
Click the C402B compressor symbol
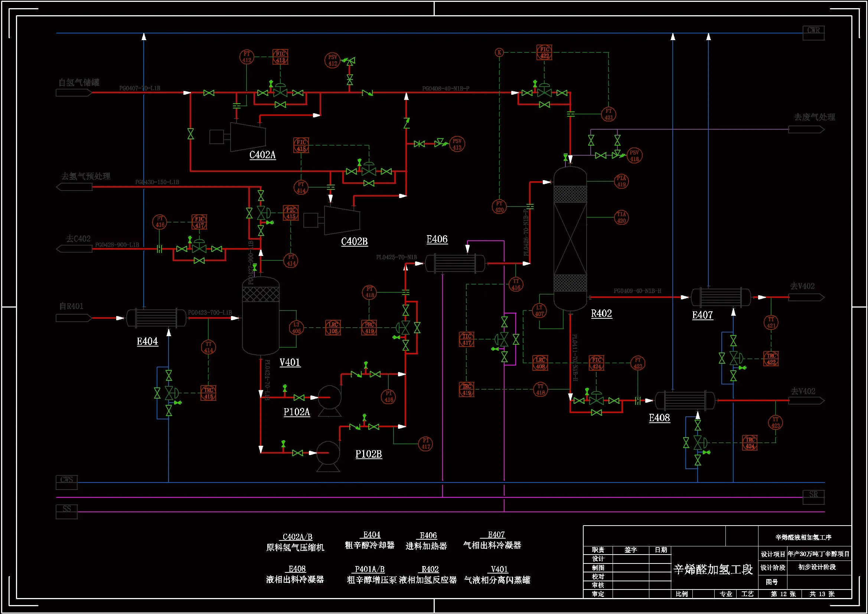point(342,221)
